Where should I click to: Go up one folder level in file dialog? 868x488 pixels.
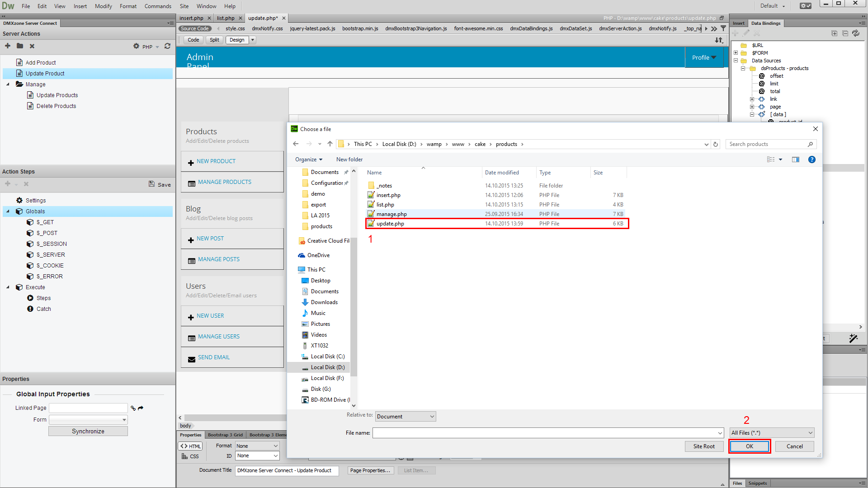point(330,144)
